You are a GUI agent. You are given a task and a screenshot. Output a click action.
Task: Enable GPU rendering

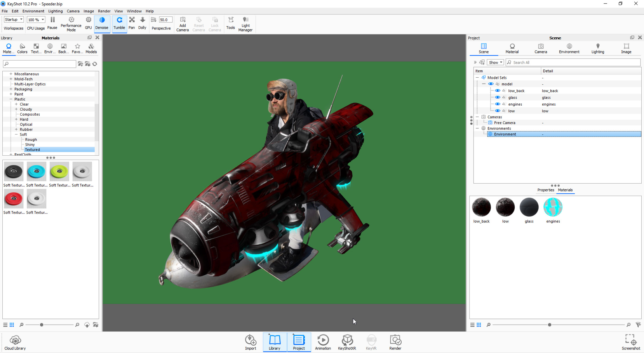pos(88,23)
